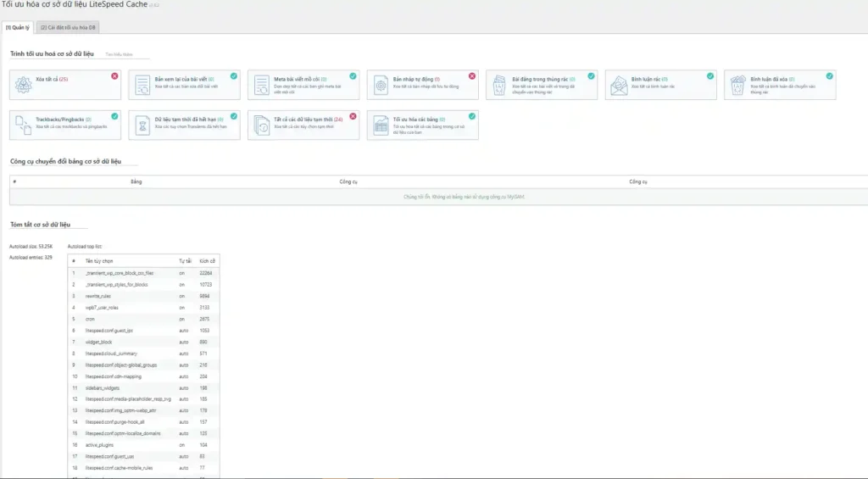868x479 pixels.
Task: Click the wpb7_user_roles option name
Action: coord(102,308)
